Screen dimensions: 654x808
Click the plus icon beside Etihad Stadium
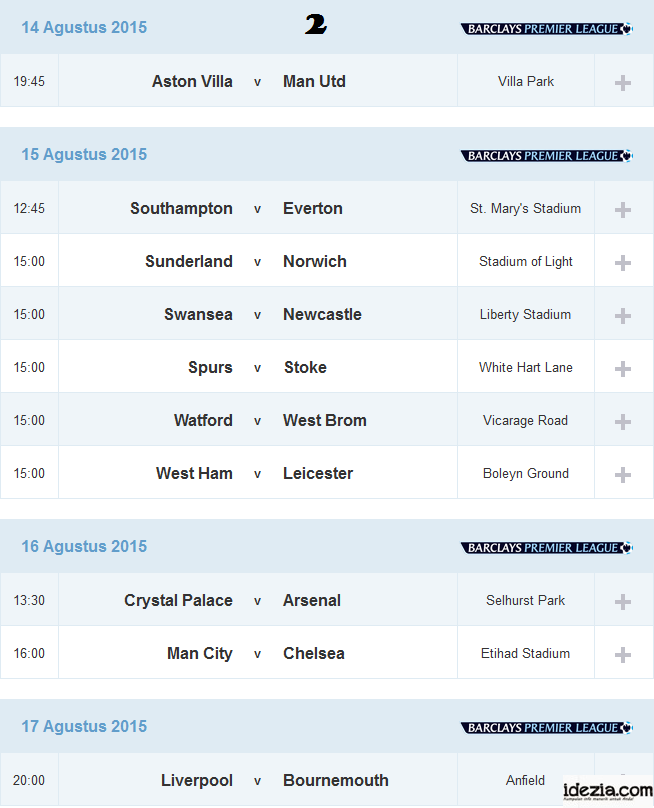(x=622, y=655)
